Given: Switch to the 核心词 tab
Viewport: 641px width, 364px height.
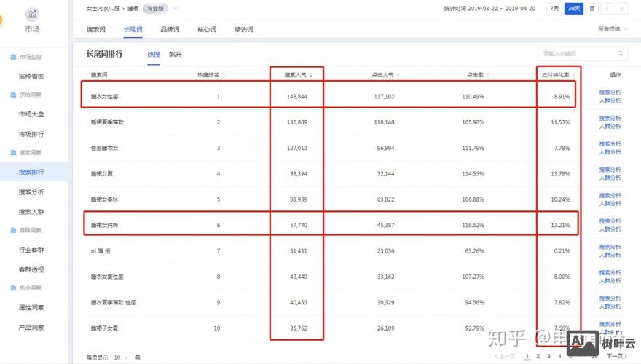Looking at the screenshot, I should click(x=207, y=29).
